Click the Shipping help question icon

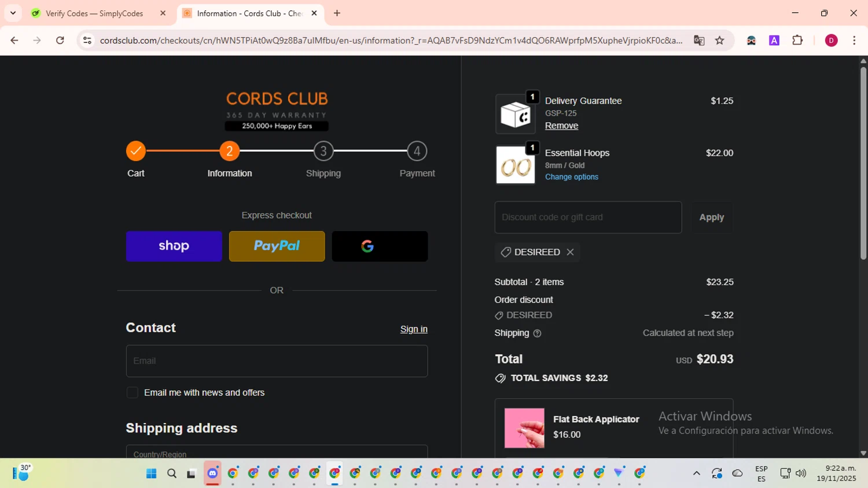tap(537, 333)
